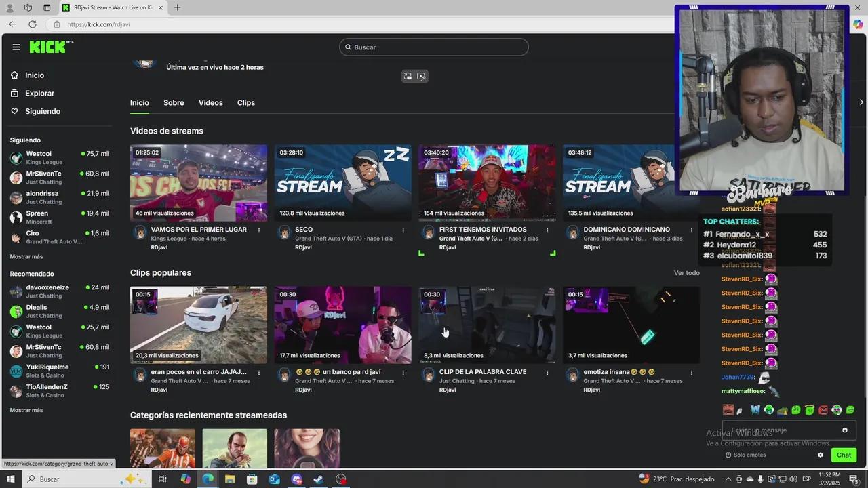Open Ciro channel in sidebar
868x488 pixels.
pos(60,237)
